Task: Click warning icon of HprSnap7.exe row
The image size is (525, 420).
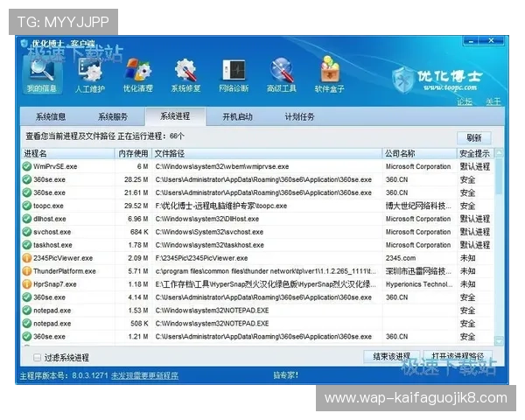Action: 27,284
